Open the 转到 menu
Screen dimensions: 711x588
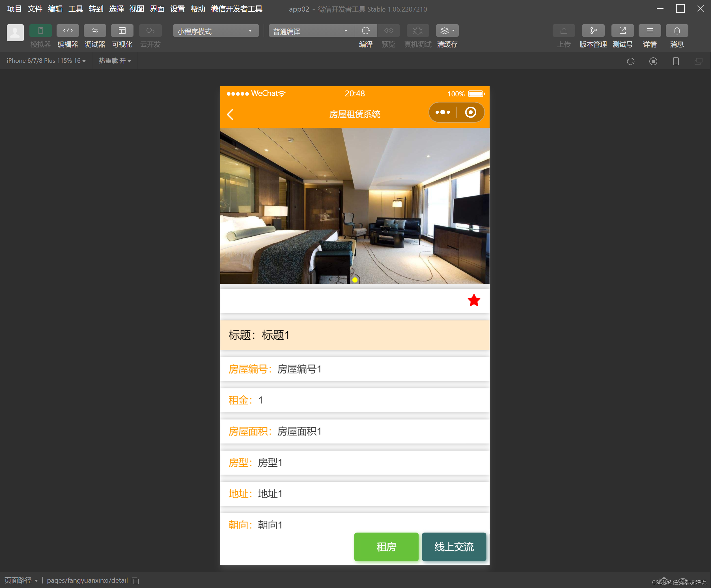pos(96,9)
